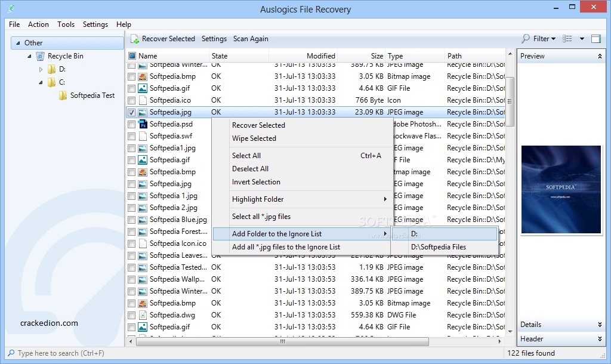
Task: Click the selected Softpedia.jpg image icon
Action: [143, 112]
